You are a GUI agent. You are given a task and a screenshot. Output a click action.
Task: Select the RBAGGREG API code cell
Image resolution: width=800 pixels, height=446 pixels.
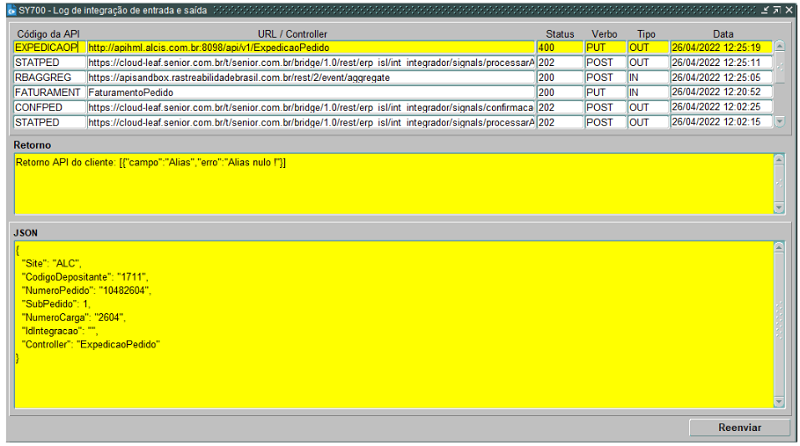pos(49,78)
